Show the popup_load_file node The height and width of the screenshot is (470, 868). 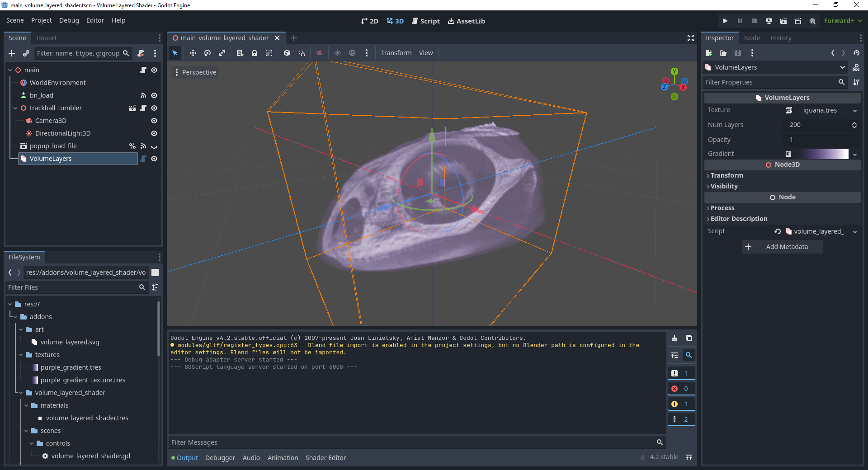coord(154,146)
